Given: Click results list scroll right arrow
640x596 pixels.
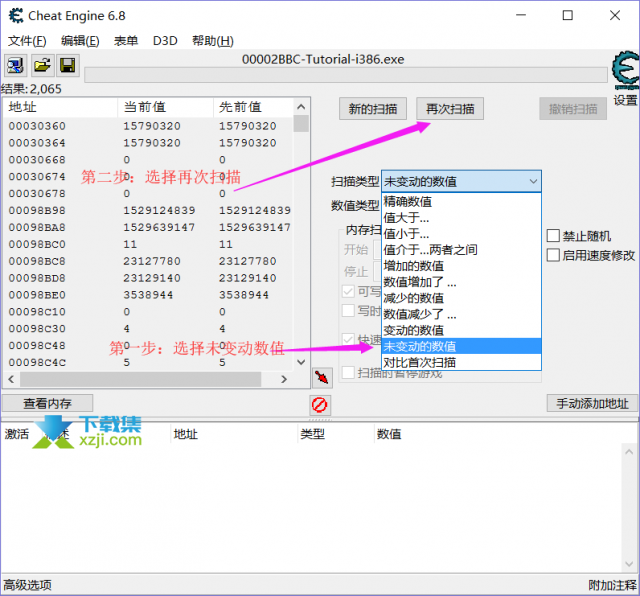Looking at the screenshot, I should point(284,379).
